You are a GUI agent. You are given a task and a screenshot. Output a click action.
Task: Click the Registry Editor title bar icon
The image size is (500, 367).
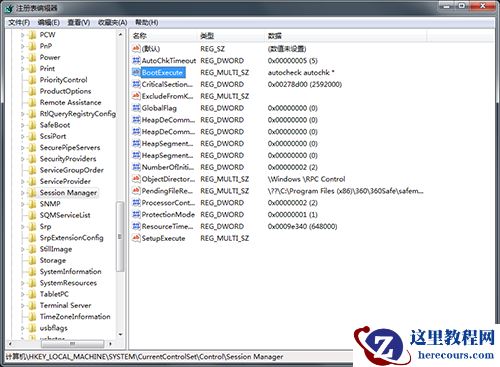click(x=9, y=8)
